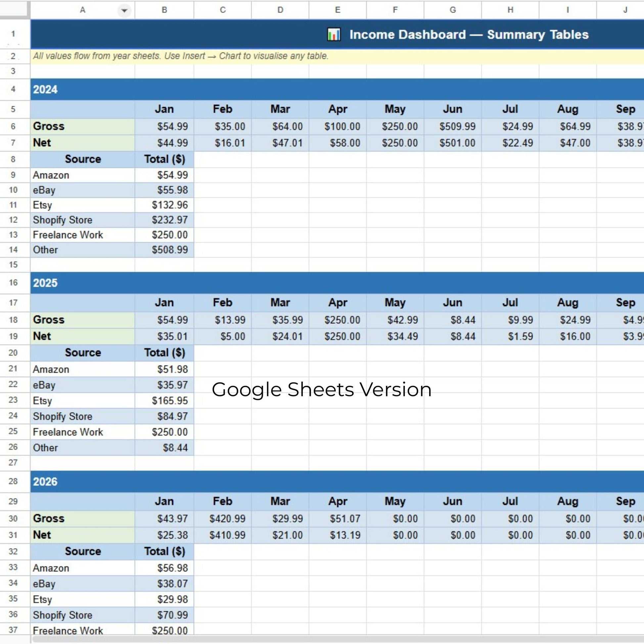Select 2024 Net row label

83,143
